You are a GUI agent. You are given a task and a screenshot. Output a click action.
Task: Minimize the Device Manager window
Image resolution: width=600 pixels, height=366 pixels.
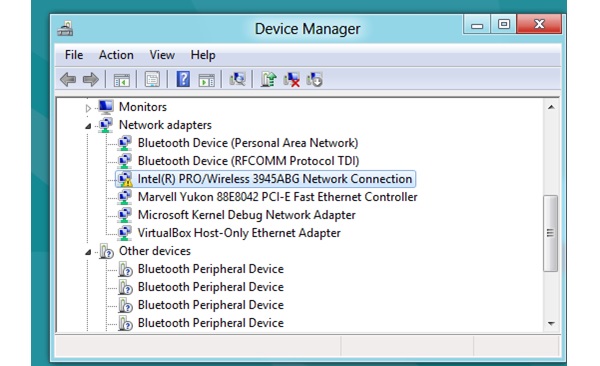pyautogui.click(x=477, y=25)
